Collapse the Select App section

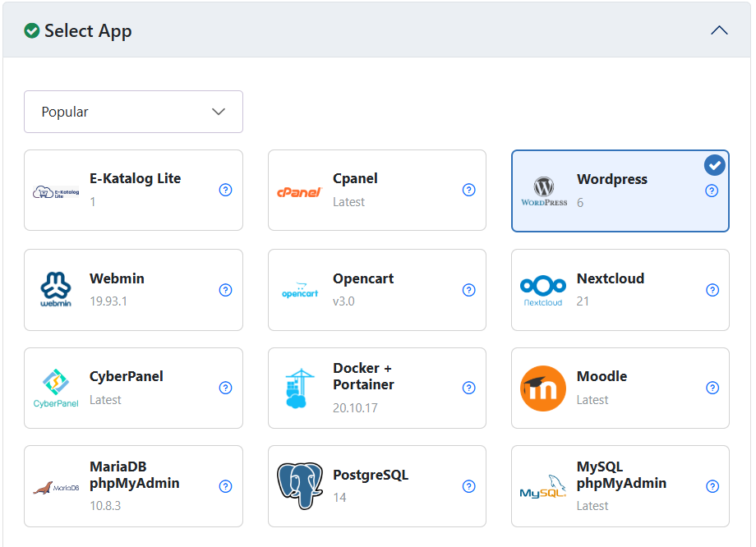point(719,30)
